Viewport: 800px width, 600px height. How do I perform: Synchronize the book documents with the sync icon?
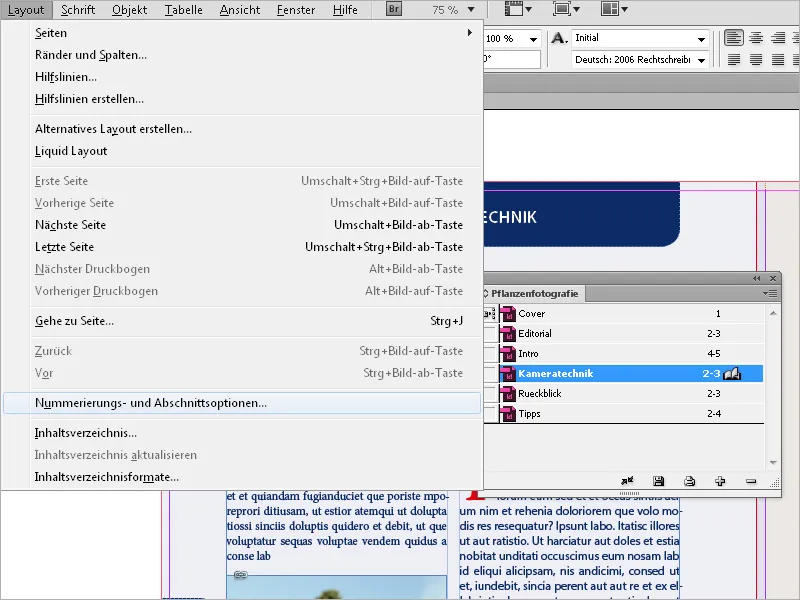click(x=627, y=482)
